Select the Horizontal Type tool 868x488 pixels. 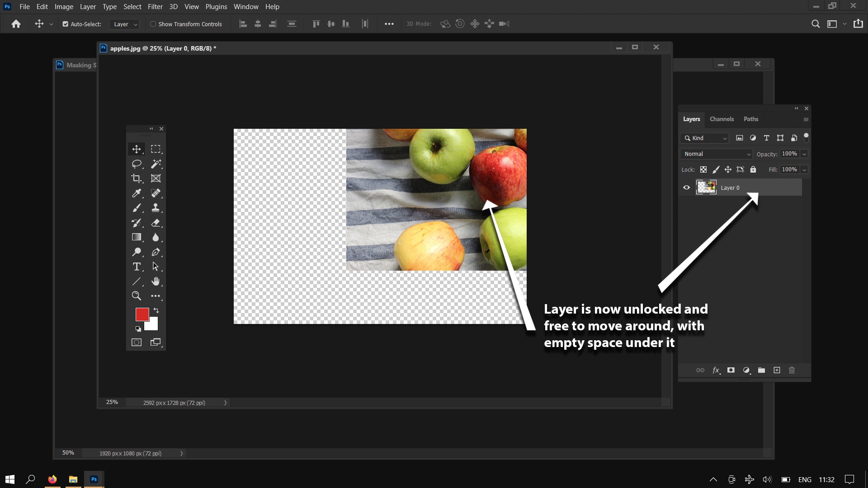tap(137, 267)
